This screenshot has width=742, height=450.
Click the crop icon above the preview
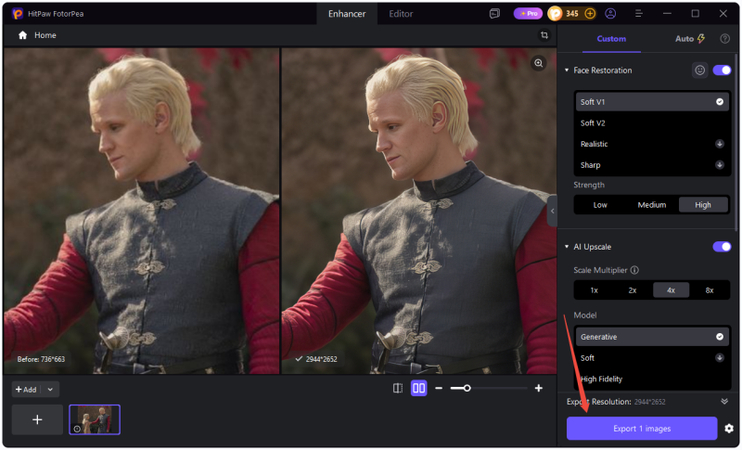tap(544, 35)
